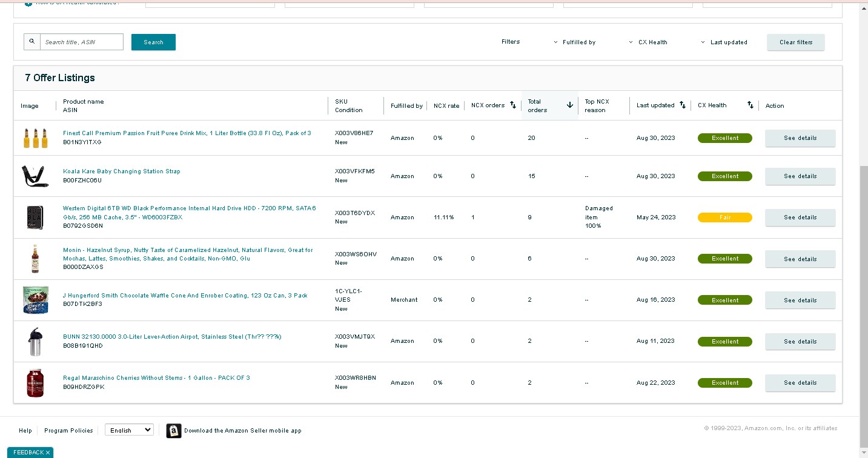Expand the Fulfilled by filter dropdown
The height and width of the screenshot is (458, 868).
575,42
